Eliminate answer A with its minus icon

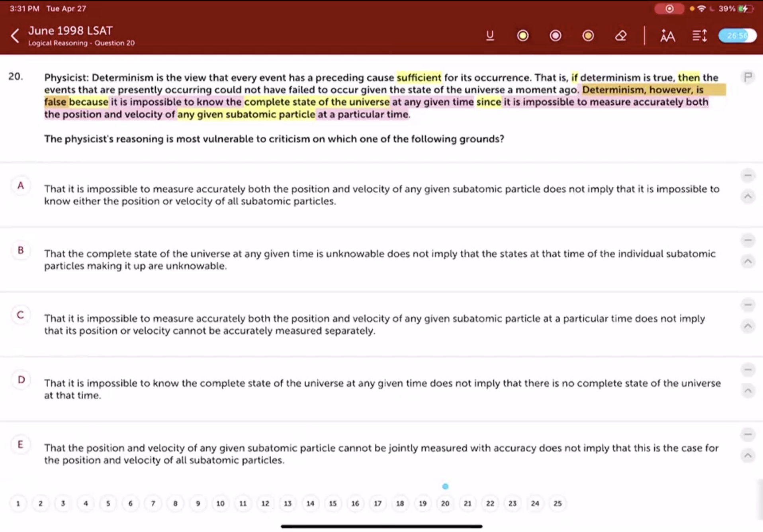pyautogui.click(x=748, y=175)
